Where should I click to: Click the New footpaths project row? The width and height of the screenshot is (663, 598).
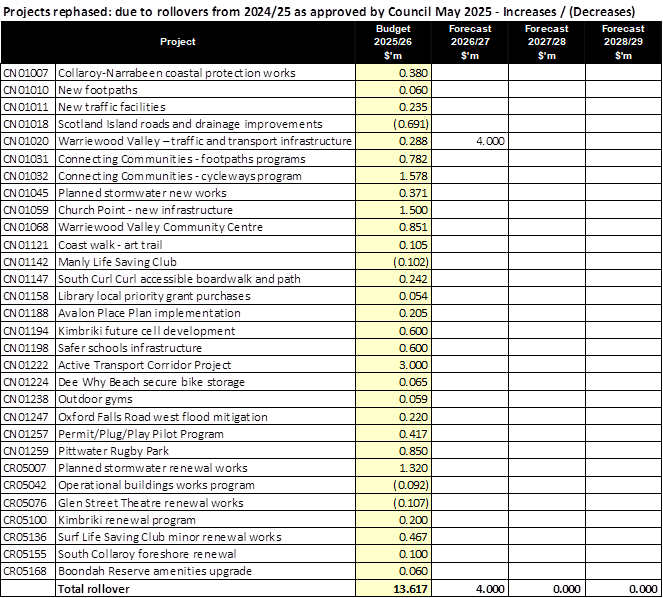point(98,90)
